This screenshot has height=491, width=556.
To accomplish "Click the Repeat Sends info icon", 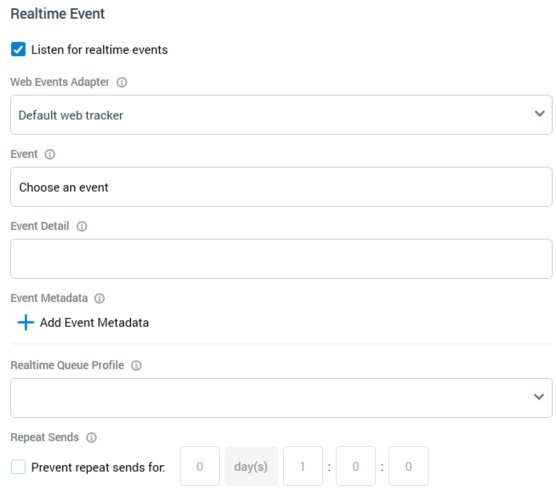I will (91, 437).
